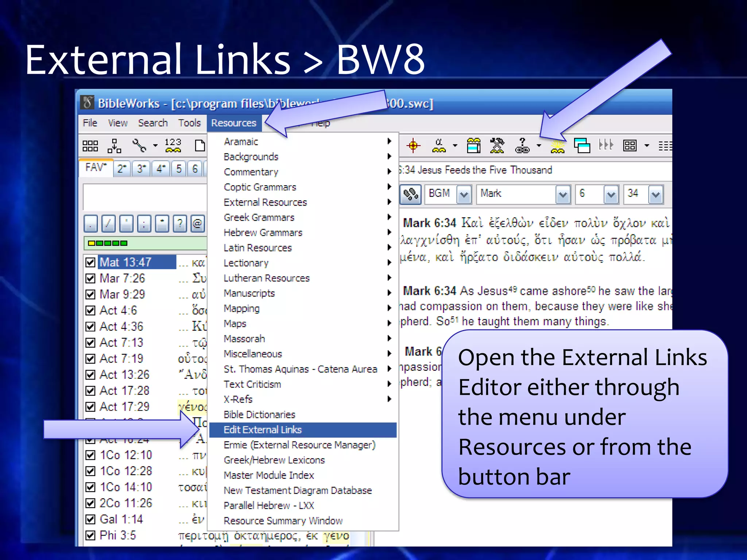Uncheck the Act 4:6 result checkbox
747x560 pixels.
coord(90,311)
